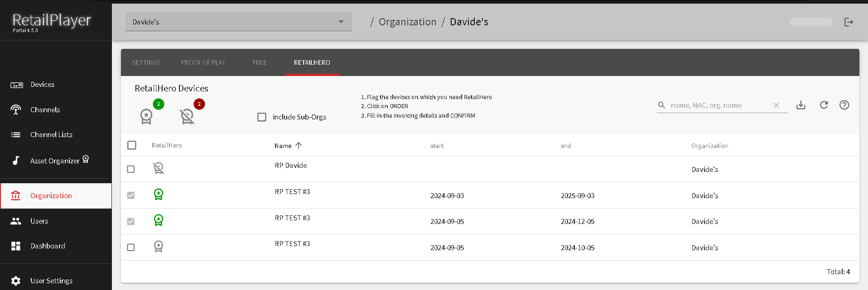Switch to the Proof of Play tab
Viewport: 868px width, 290px height.
pyautogui.click(x=203, y=62)
